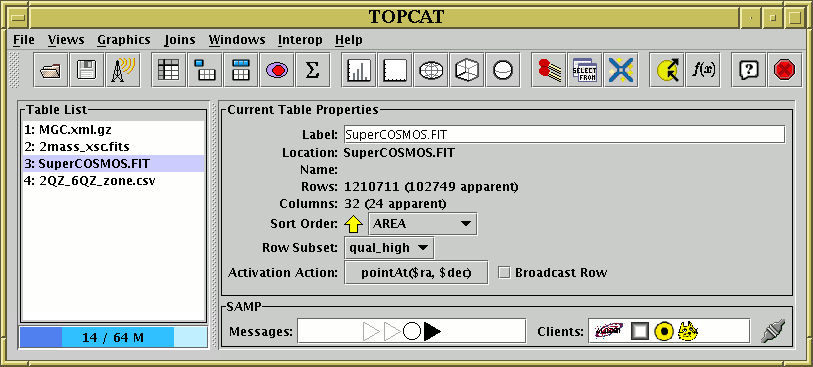Open the row subsets oval icon
This screenshot has height=367, width=813.
click(x=277, y=70)
